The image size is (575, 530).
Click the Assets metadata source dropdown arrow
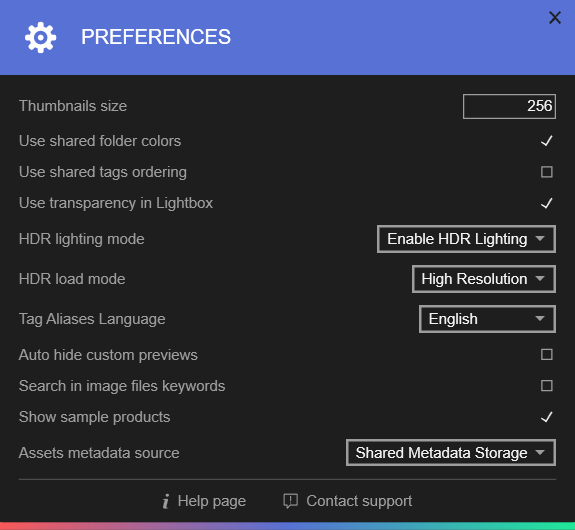click(539, 452)
